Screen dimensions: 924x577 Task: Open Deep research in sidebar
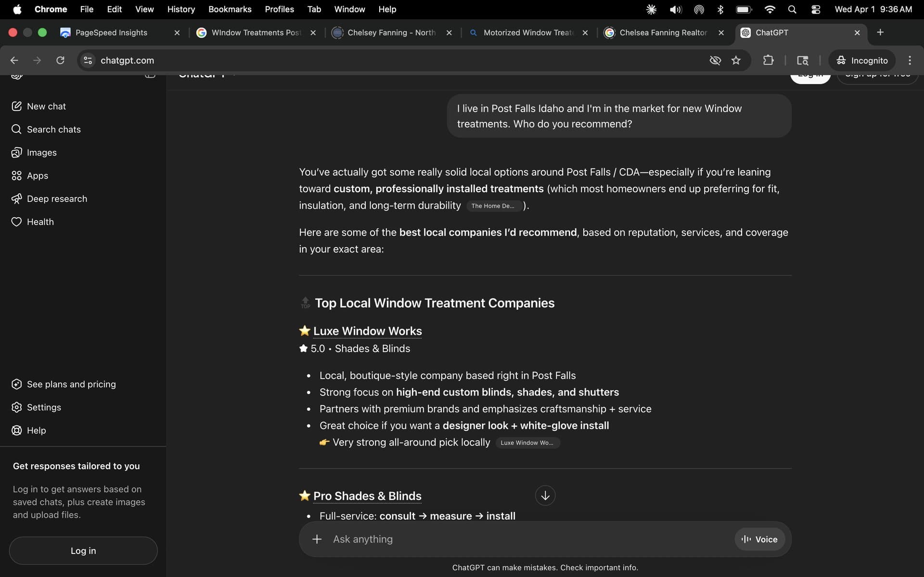(x=57, y=198)
